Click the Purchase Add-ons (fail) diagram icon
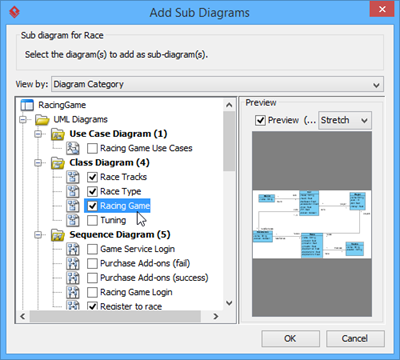This screenshot has height=360, width=400. click(x=73, y=263)
